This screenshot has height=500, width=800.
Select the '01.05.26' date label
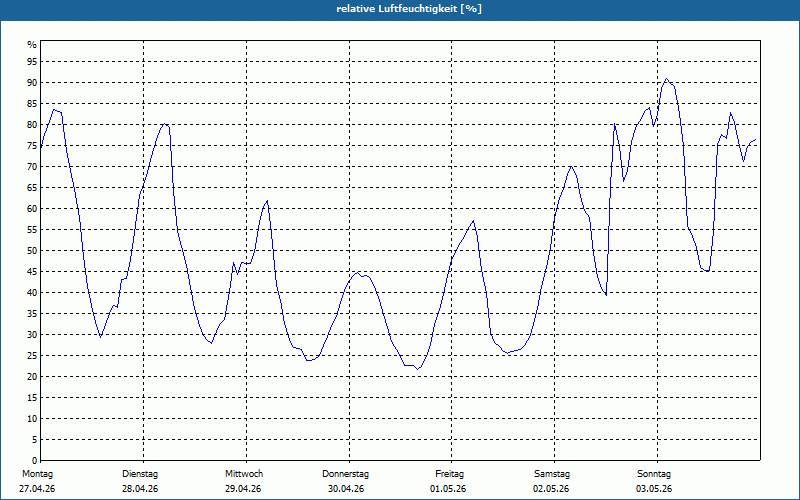[x=448, y=489]
